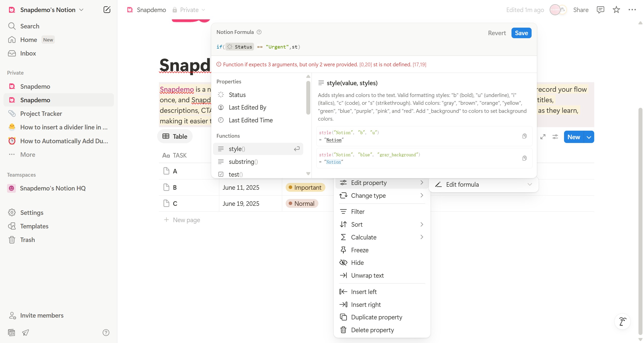Open the Inbox
The height and width of the screenshot is (343, 644).
click(x=59, y=53)
